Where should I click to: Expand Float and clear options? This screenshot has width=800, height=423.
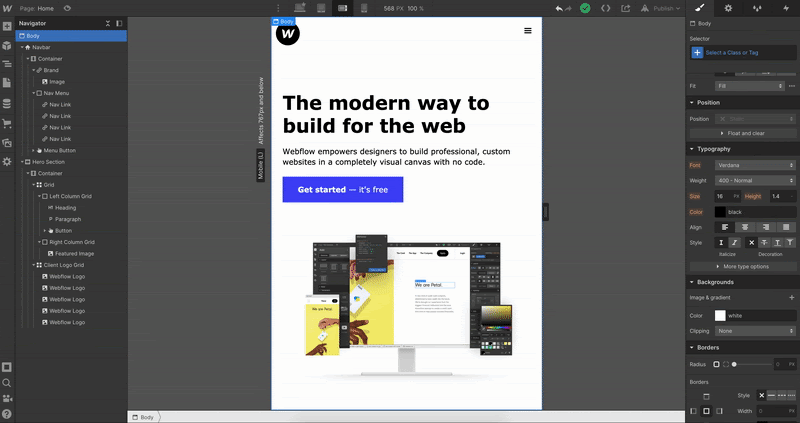742,133
